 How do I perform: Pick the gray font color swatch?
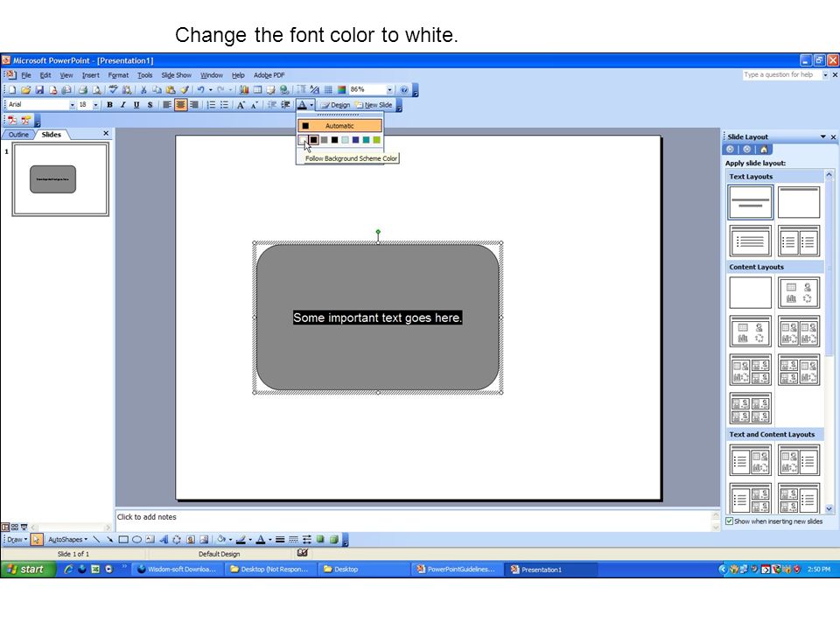324,140
